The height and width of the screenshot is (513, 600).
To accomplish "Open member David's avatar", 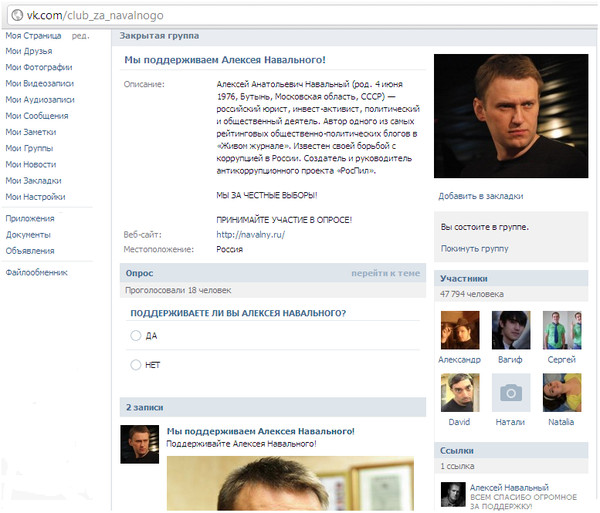I will 460,392.
